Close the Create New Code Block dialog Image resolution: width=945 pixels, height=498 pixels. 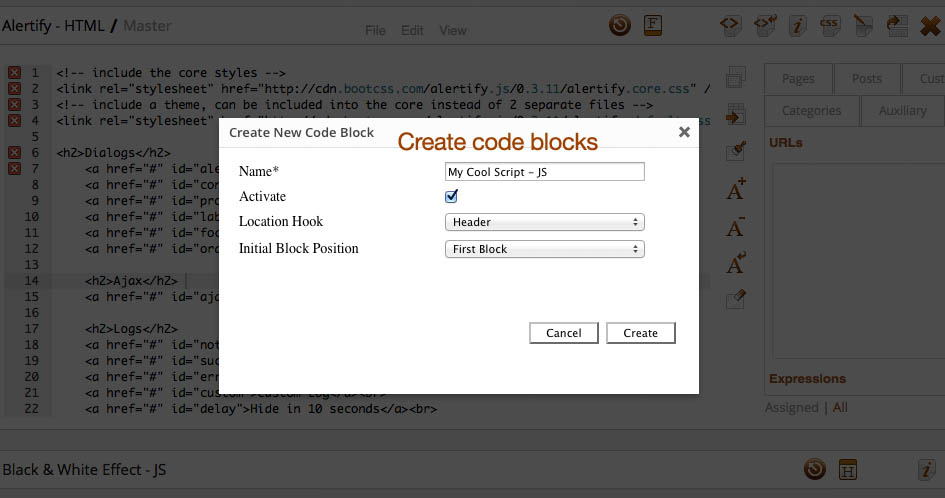pyautogui.click(x=684, y=132)
